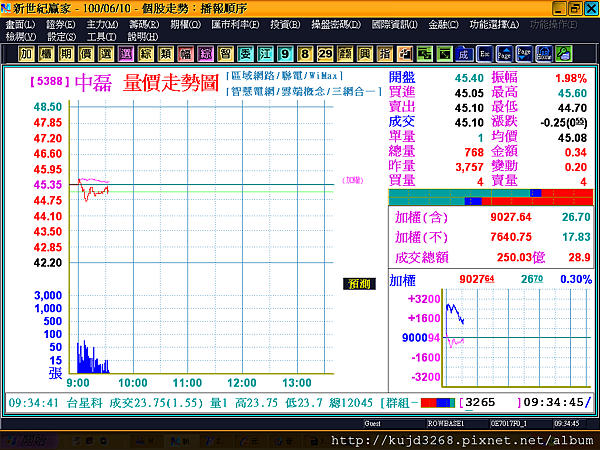Click the yellow 8 toolbar icon
The height and width of the screenshot is (450, 600).
(x=305, y=54)
